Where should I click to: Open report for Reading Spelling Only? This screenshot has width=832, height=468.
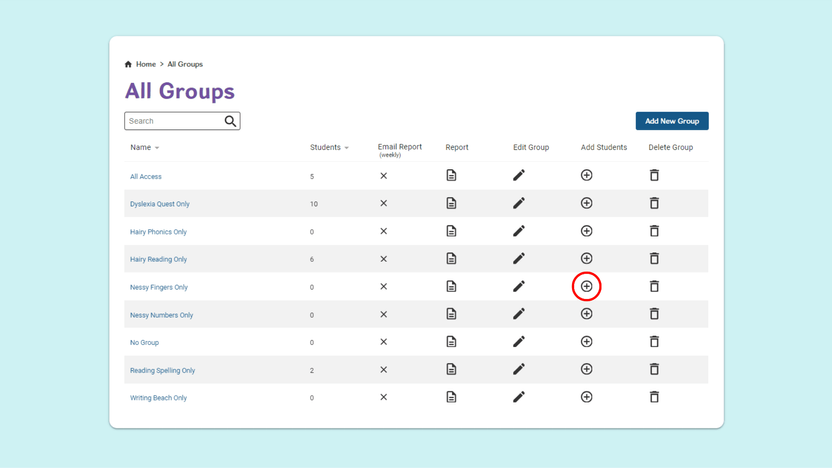(x=451, y=369)
